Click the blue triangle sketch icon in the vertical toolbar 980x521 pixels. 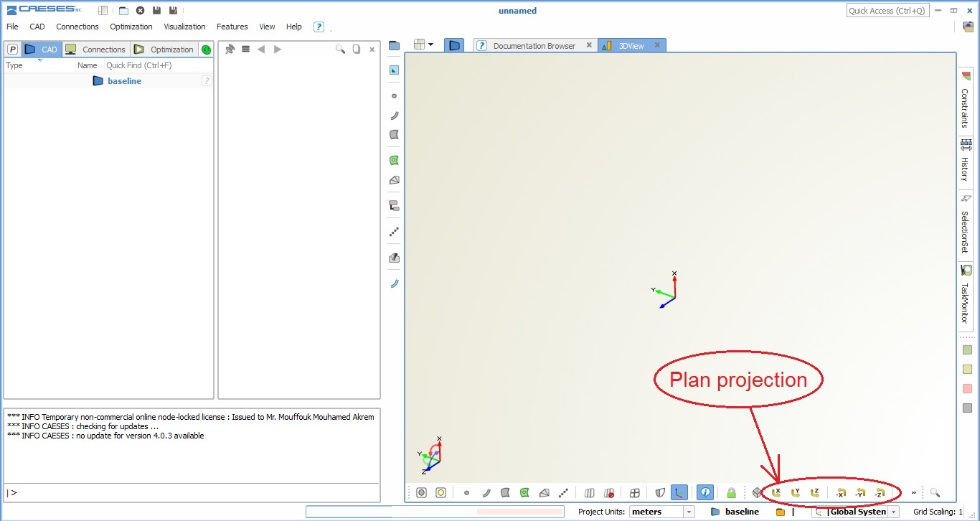coord(394,70)
